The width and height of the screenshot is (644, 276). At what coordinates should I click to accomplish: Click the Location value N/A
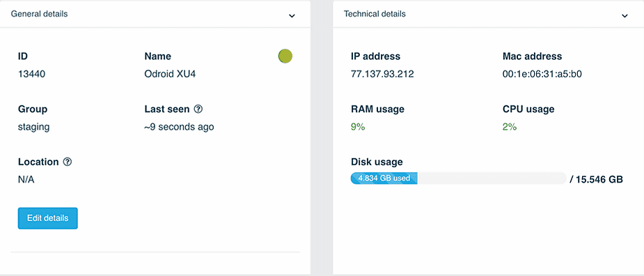(26, 180)
